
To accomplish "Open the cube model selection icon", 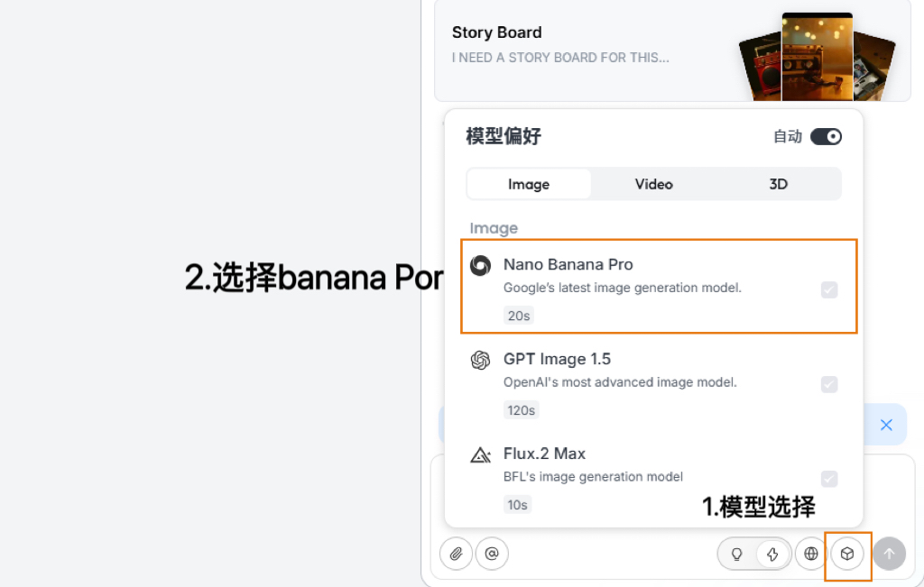I will [846, 554].
